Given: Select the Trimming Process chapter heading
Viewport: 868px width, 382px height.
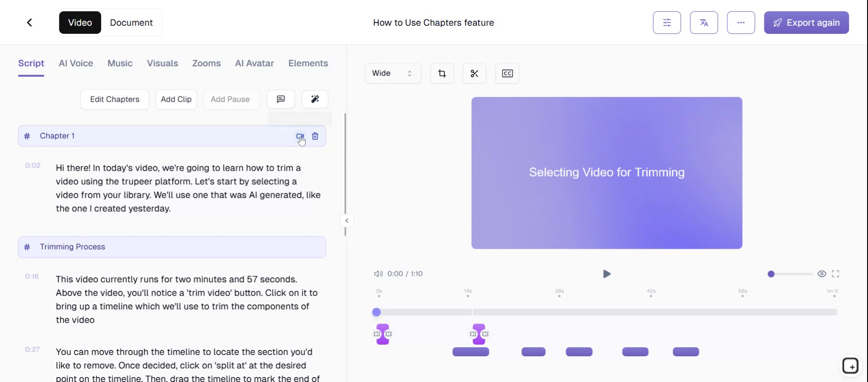Looking at the screenshot, I should [172, 247].
